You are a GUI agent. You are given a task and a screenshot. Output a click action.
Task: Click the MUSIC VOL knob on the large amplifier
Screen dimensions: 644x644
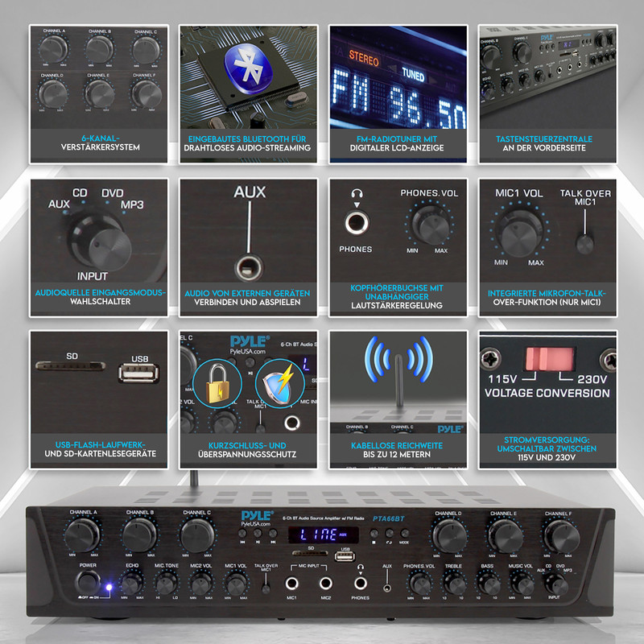point(521,584)
